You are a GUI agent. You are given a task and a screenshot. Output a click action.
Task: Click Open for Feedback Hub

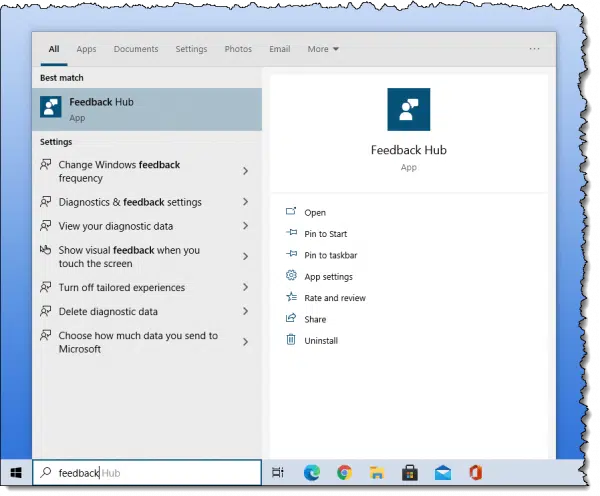tap(315, 212)
